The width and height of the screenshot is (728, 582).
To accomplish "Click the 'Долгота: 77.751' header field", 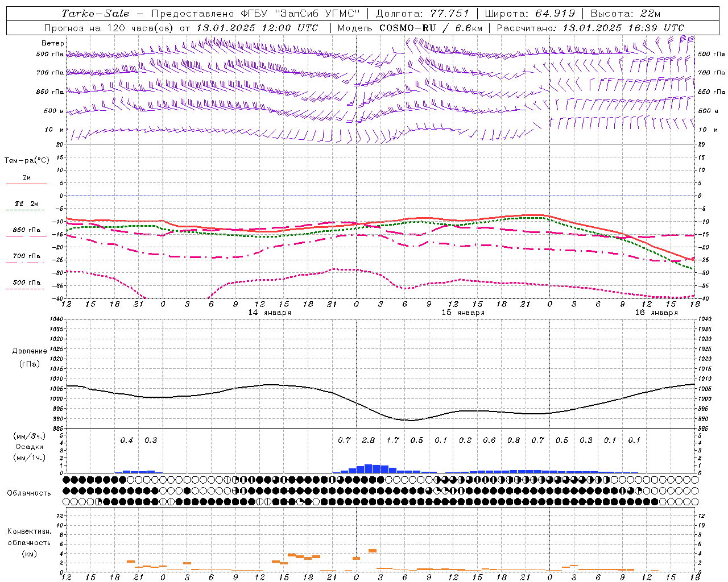I will tap(423, 14).
